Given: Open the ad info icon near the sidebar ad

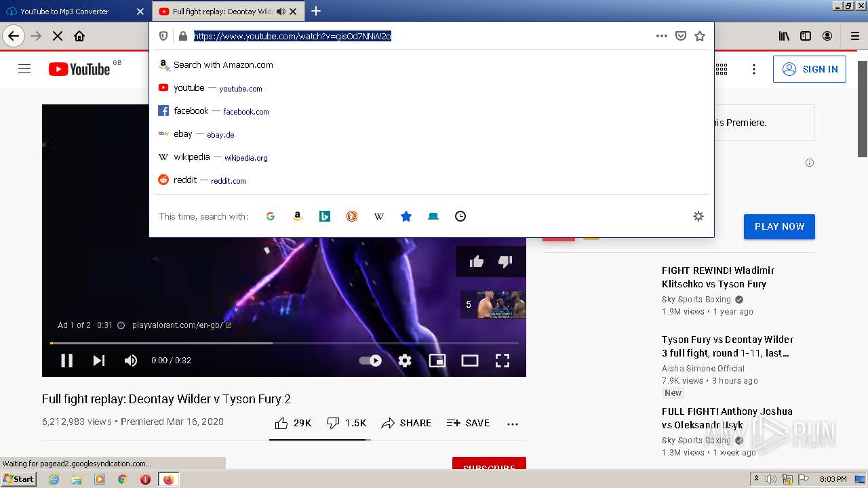Looking at the screenshot, I should coord(809,163).
